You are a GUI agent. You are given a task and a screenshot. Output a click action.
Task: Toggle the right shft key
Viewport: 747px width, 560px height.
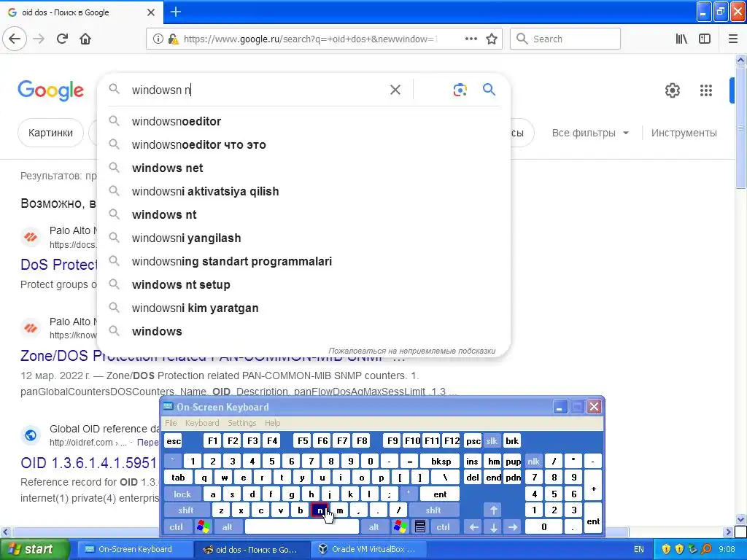click(x=433, y=510)
